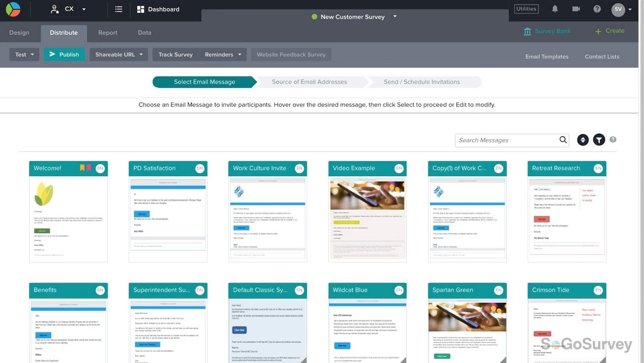Open help with the question mark icon
This screenshot has width=644, height=363.
(596, 8)
